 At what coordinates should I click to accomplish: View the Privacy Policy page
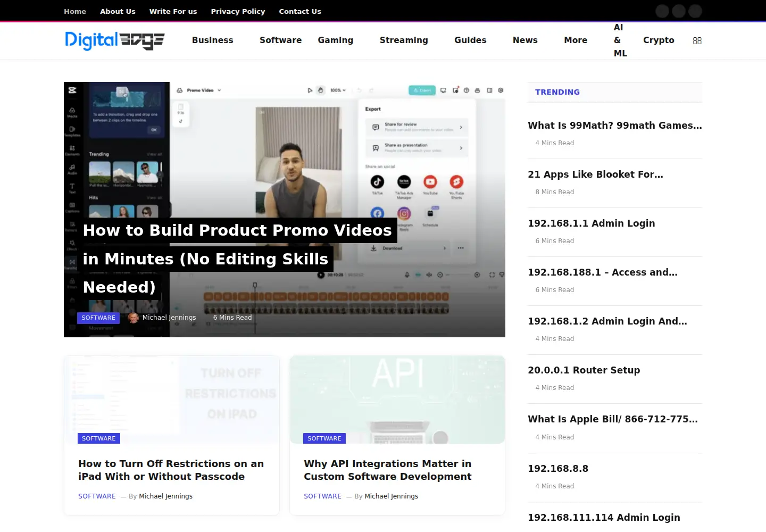point(238,11)
